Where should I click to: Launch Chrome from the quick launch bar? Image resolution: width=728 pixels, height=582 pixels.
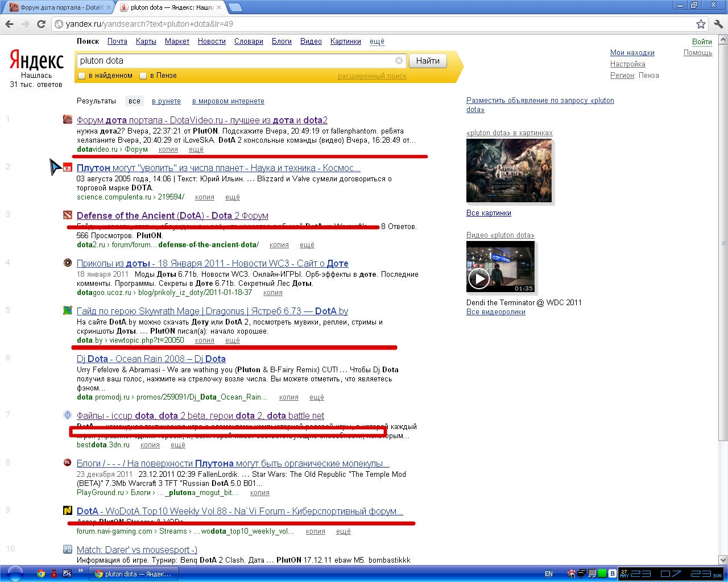click(41, 573)
